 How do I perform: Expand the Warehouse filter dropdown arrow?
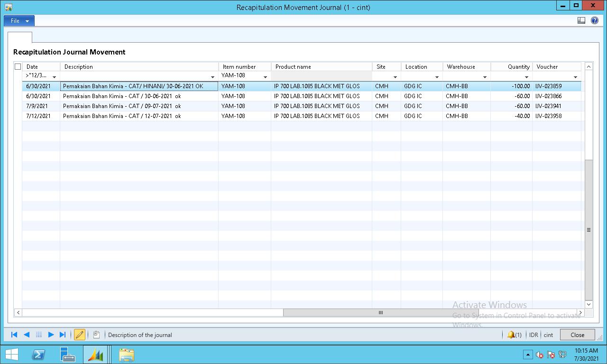[x=485, y=77]
